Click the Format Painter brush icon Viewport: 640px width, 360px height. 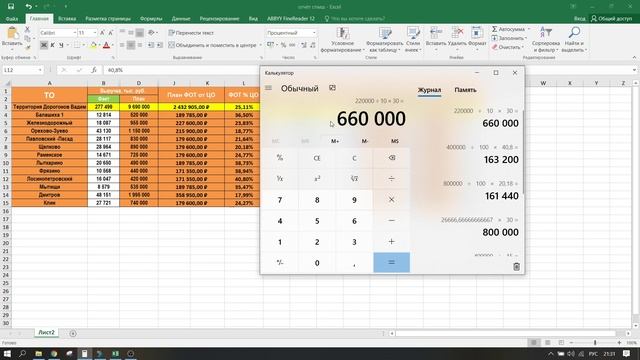(27, 47)
